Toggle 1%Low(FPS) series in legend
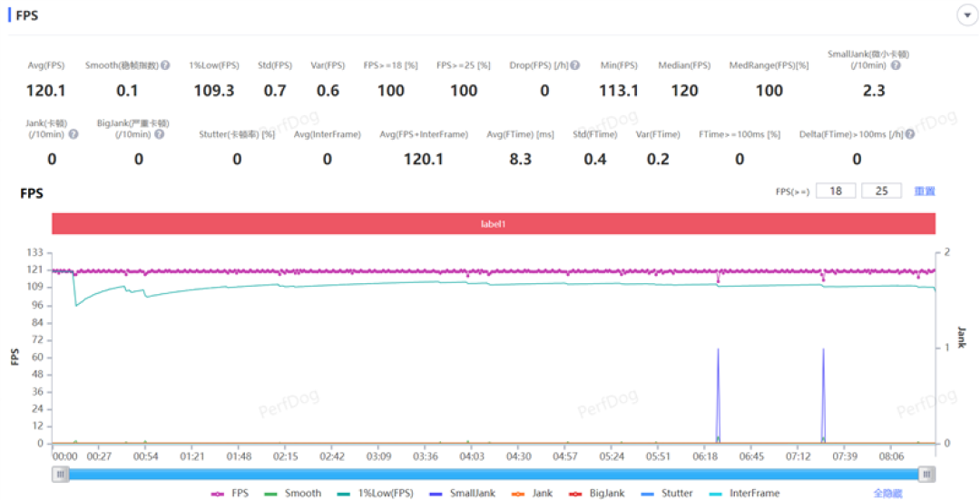The width and height of the screenshot is (980, 500). (375, 493)
